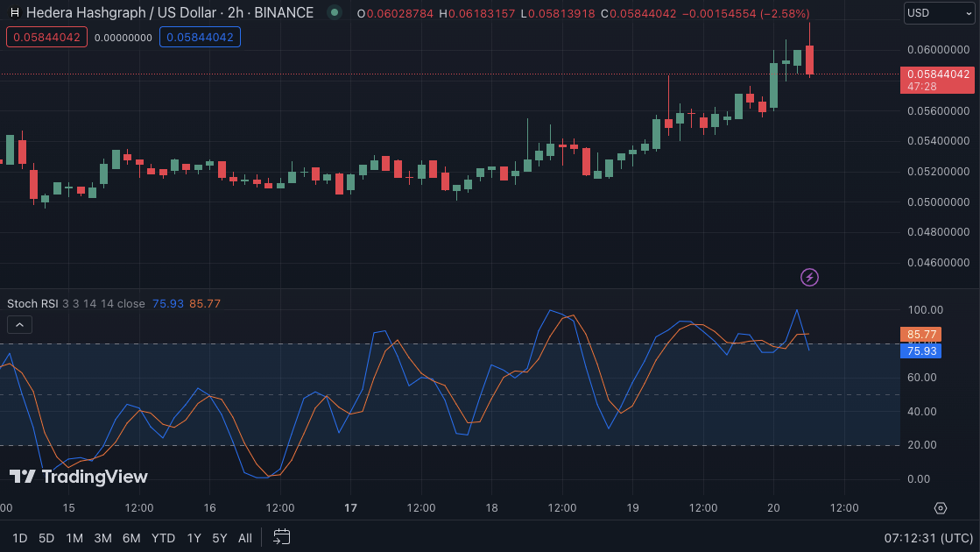980x552 pixels.
Task: Click the 18 date label on time axis
Action: coord(492,507)
